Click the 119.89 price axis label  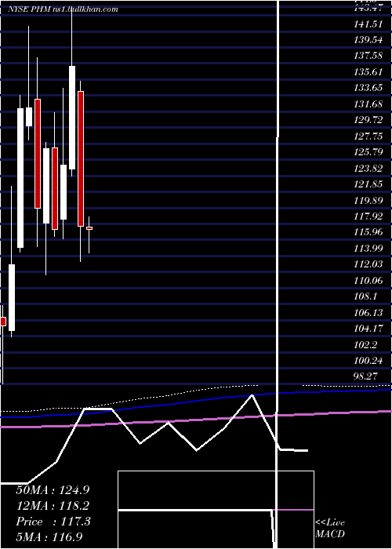pyautogui.click(x=368, y=201)
